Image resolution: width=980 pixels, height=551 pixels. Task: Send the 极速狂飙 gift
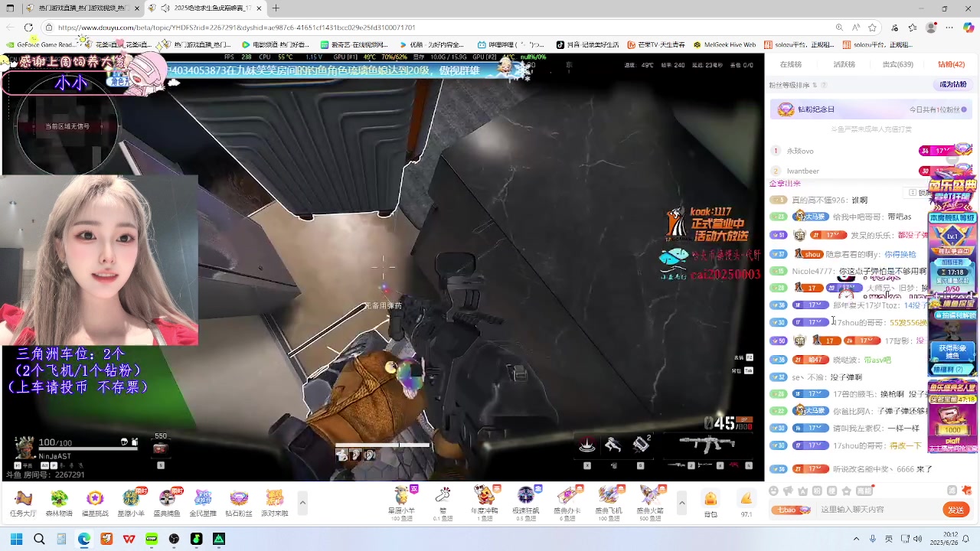526,503
